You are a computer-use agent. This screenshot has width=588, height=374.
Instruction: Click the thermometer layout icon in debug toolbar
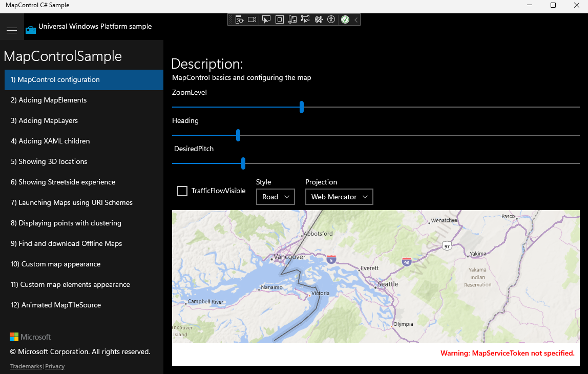[x=292, y=19]
